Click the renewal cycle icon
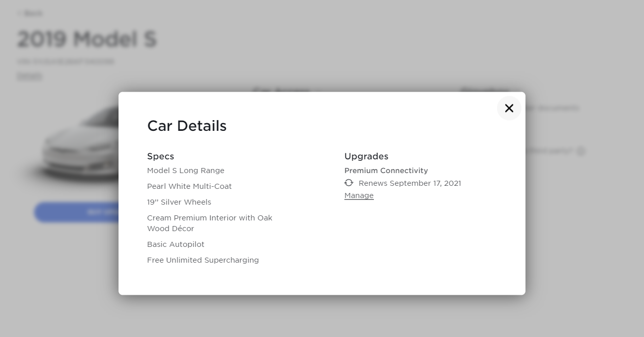 pos(348,183)
